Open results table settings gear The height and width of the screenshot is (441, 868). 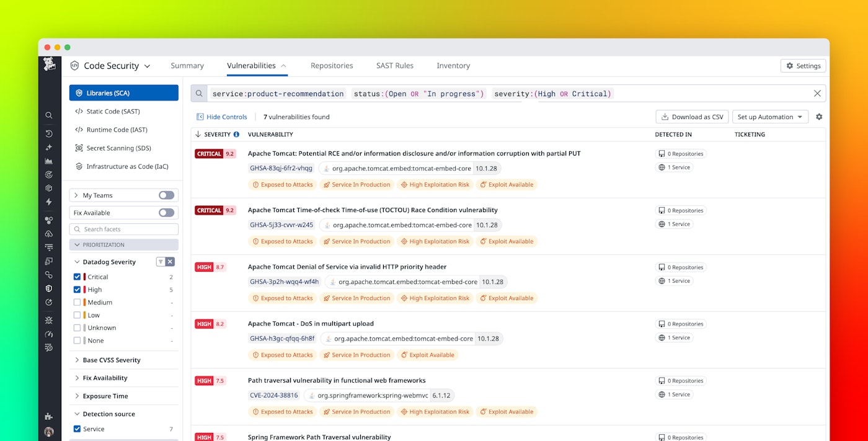pyautogui.click(x=820, y=117)
